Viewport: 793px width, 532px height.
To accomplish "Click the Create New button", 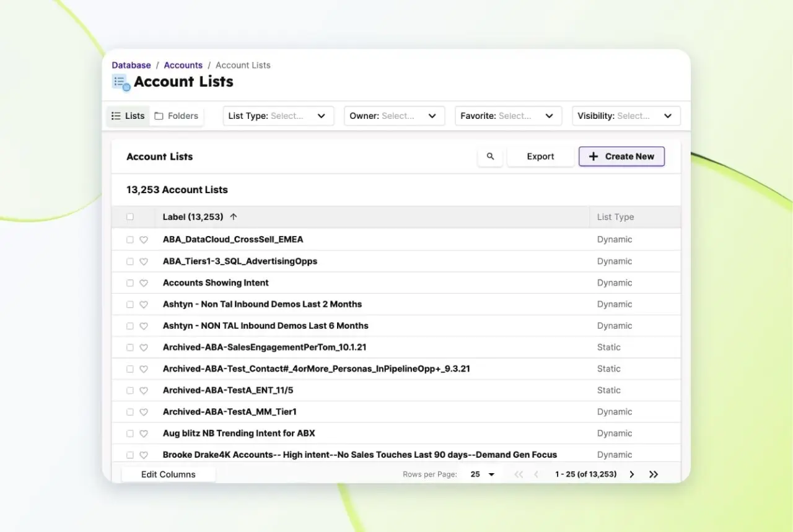I will point(621,157).
